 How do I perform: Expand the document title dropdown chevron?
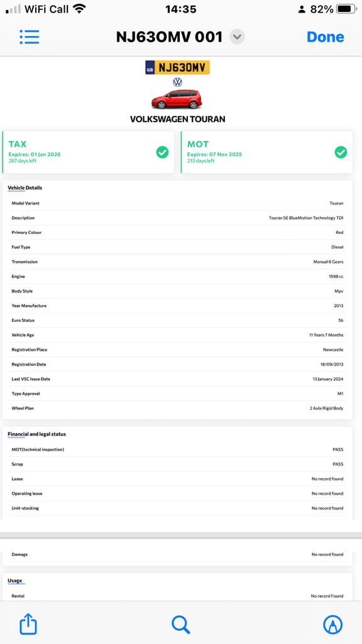(237, 37)
